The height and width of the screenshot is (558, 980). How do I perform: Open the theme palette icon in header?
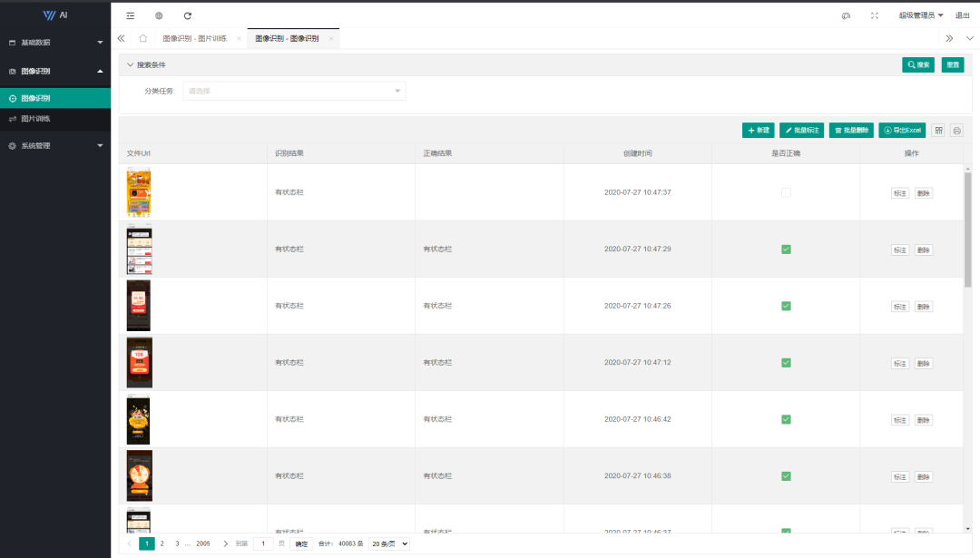point(846,15)
